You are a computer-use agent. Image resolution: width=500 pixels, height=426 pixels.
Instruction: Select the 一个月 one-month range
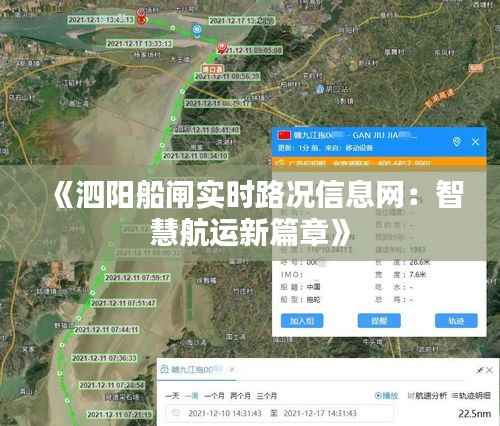(214, 396)
